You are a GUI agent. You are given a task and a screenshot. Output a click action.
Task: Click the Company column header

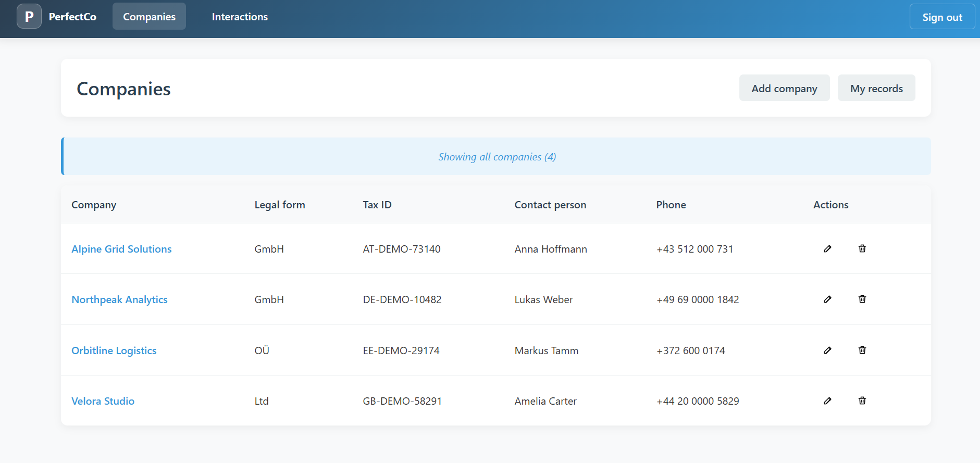(94, 205)
